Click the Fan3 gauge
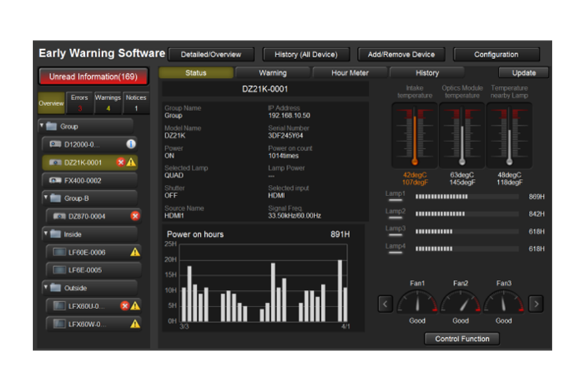This screenshot has height=390, width=584. tap(504, 301)
